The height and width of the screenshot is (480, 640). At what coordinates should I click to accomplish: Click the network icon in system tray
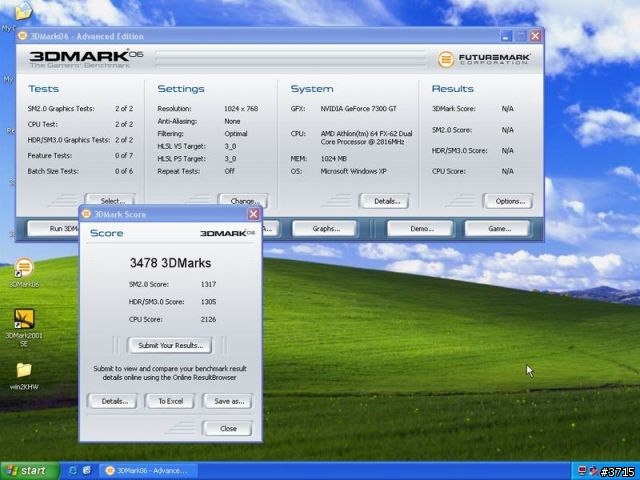click(x=582, y=471)
